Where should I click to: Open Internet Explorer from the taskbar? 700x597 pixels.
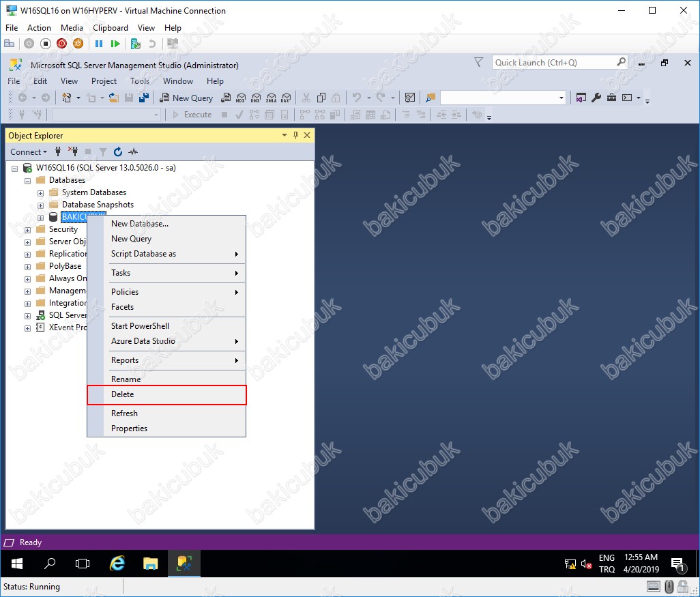point(117,564)
